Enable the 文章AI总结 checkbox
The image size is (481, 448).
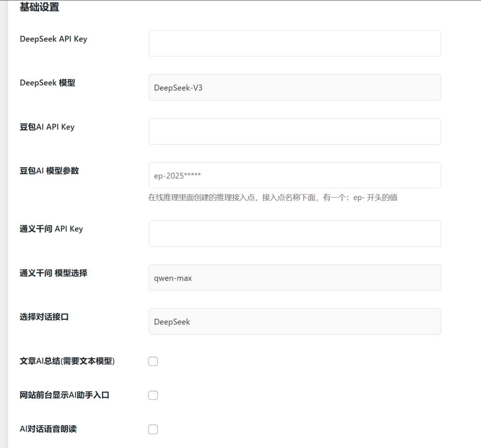153,361
